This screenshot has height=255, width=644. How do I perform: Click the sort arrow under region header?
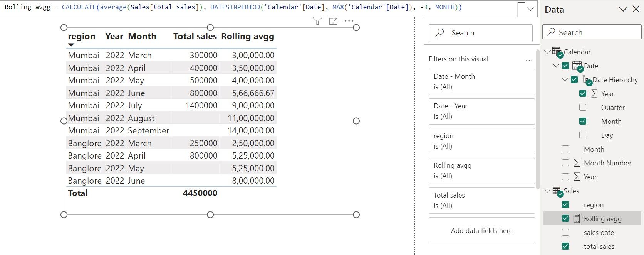pos(71,45)
